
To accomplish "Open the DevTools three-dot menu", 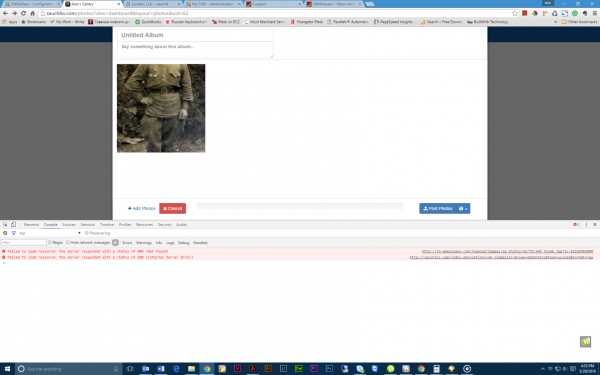I will [586, 225].
